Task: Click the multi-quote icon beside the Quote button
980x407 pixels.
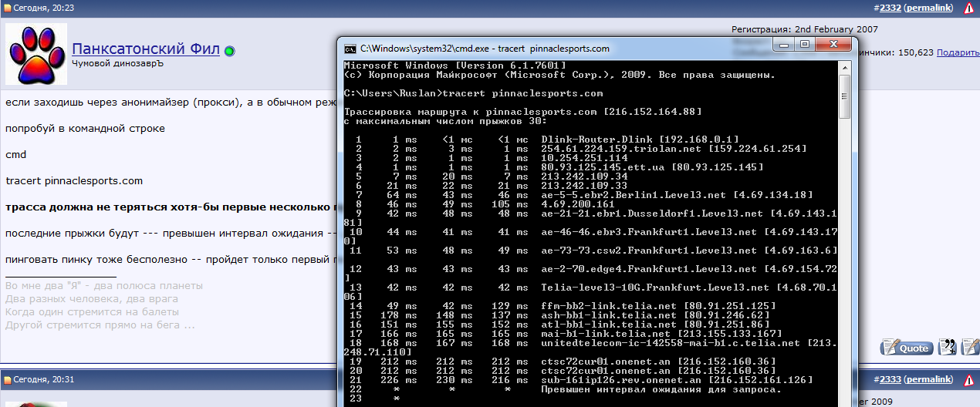Action: (x=947, y=348)
